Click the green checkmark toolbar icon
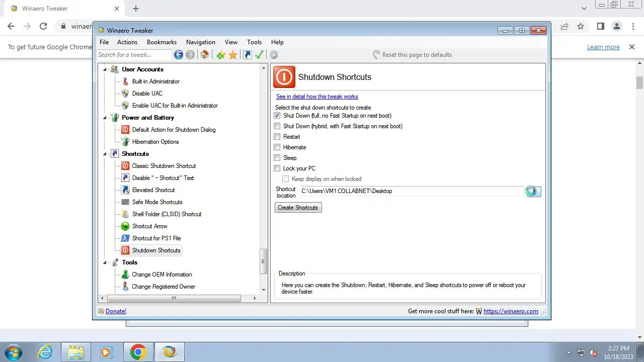 tap(259, 55)
